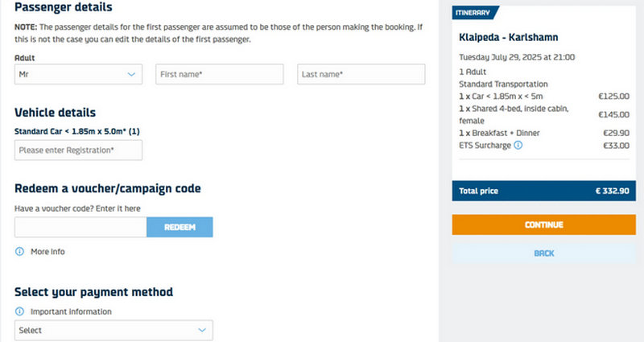This screenshot has height=342, width=644.
Task: Open the passenger title dropdown showing Mr
Action: point(78,75)
